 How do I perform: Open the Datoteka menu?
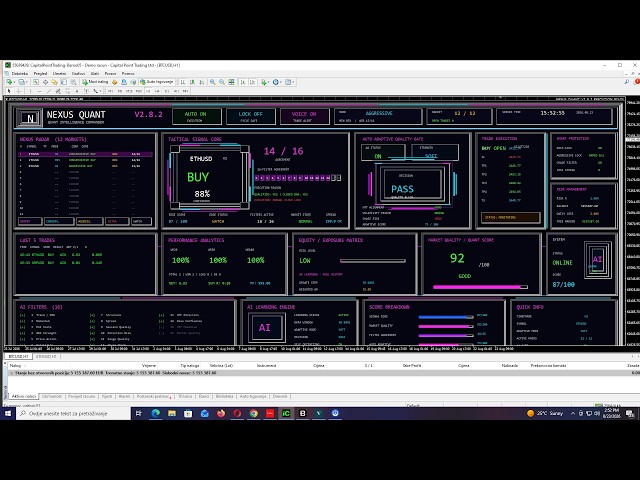(x=20, y=73)
